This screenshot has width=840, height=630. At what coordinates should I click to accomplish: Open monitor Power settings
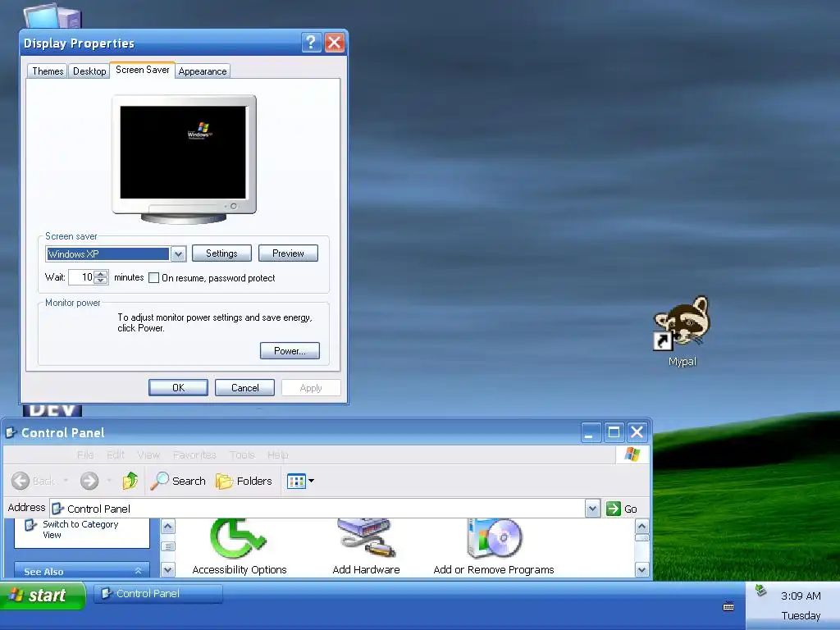click(290, 351)
